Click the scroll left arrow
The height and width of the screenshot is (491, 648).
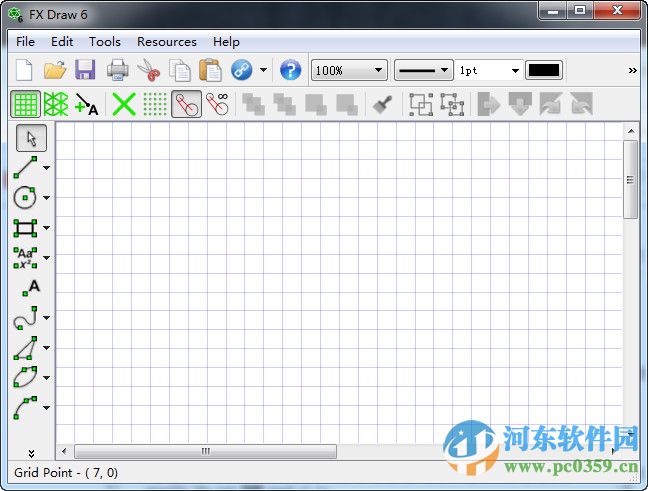click(x=64, y=451)
